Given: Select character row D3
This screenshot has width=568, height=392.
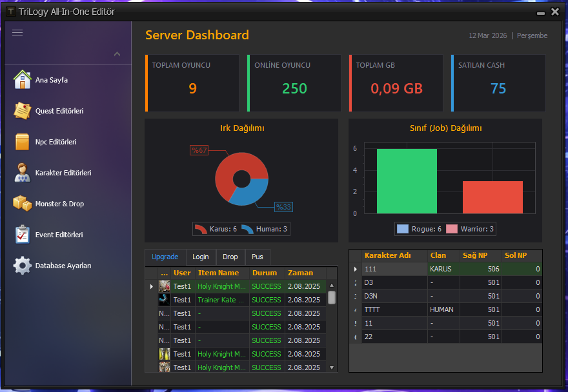Looking at the screenshot, I should point(446,282).
